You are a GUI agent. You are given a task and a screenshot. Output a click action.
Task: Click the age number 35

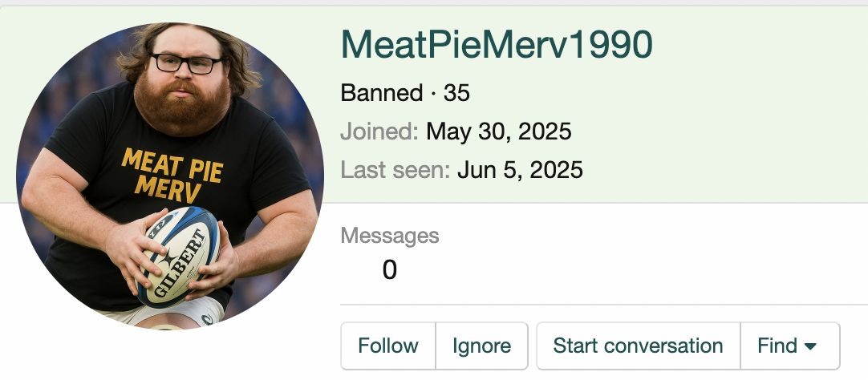pyautogui.click(x=456, y=93)
